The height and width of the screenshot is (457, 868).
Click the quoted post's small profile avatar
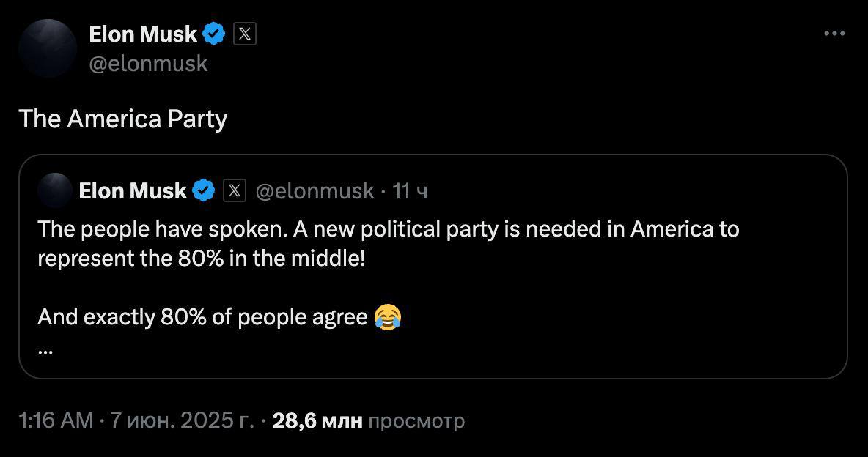pyautogui.click(x=54, y=191)
